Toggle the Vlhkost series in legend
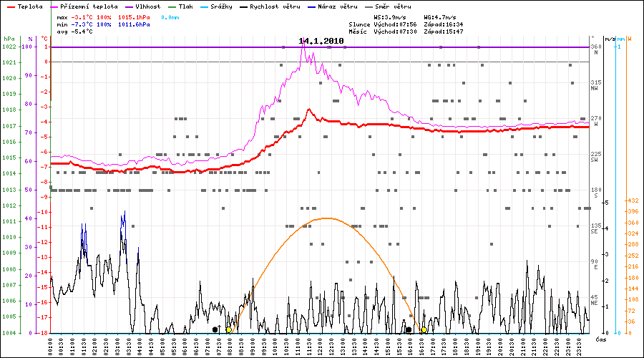The image size is (644, 358). tap(145, 6)
